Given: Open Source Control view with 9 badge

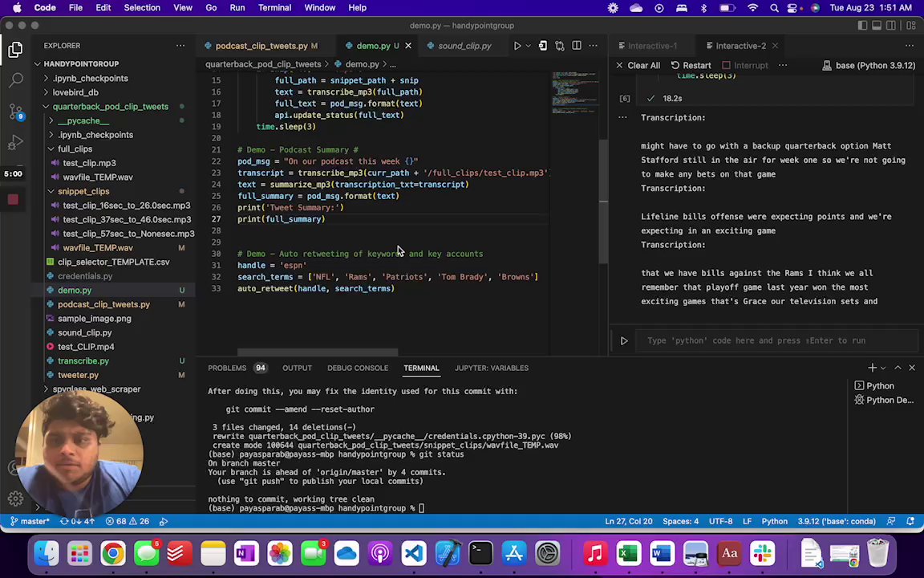Looking at the screenshot, I should tap(16, 112).
